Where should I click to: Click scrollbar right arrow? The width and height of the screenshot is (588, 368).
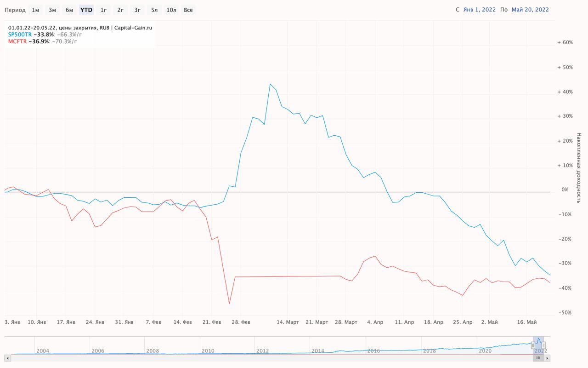click(547, 358)
